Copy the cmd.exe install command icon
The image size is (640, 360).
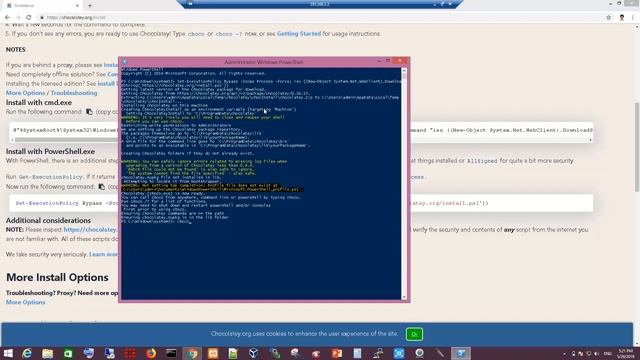click(89, 112)
